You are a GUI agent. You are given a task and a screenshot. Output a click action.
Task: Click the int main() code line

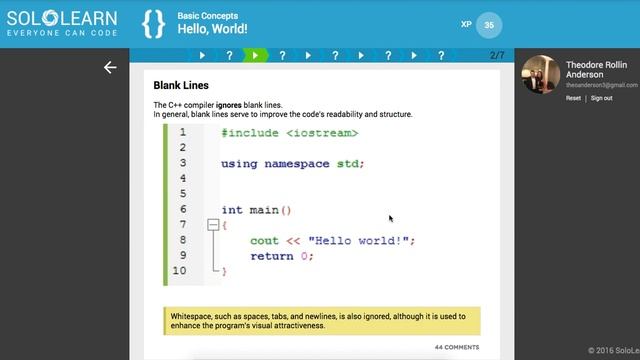pyautogui.click(x=256, y=210)
